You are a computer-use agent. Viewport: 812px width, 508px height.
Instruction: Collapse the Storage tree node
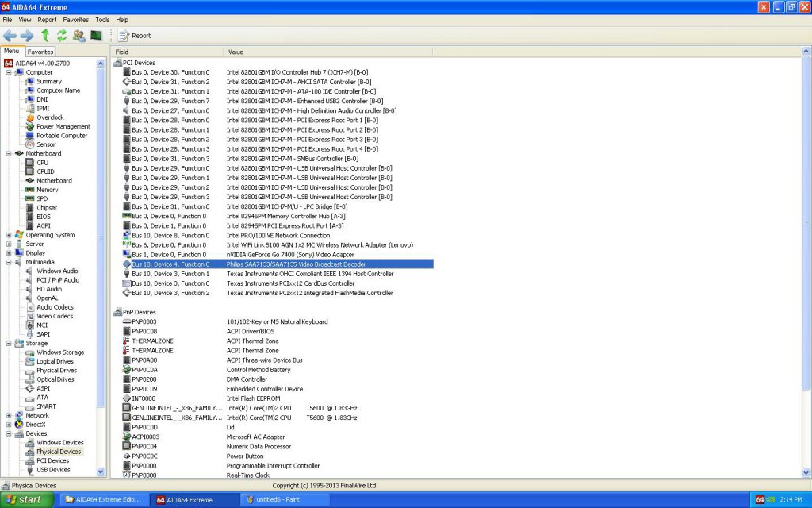point(9,344)
